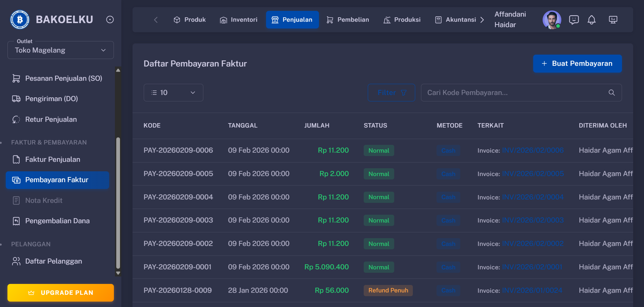
Task: Open the Outlet selector dropdown
Action: [60, 50]
